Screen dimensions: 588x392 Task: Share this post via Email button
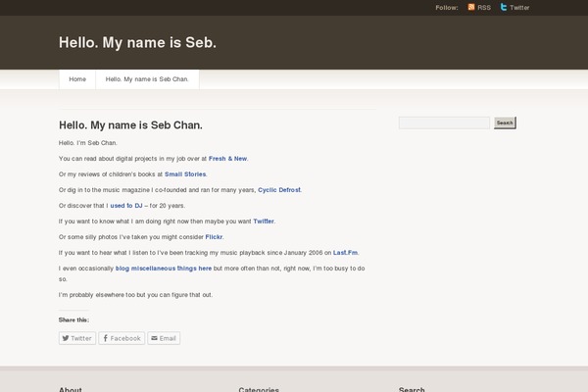(164, 338)
